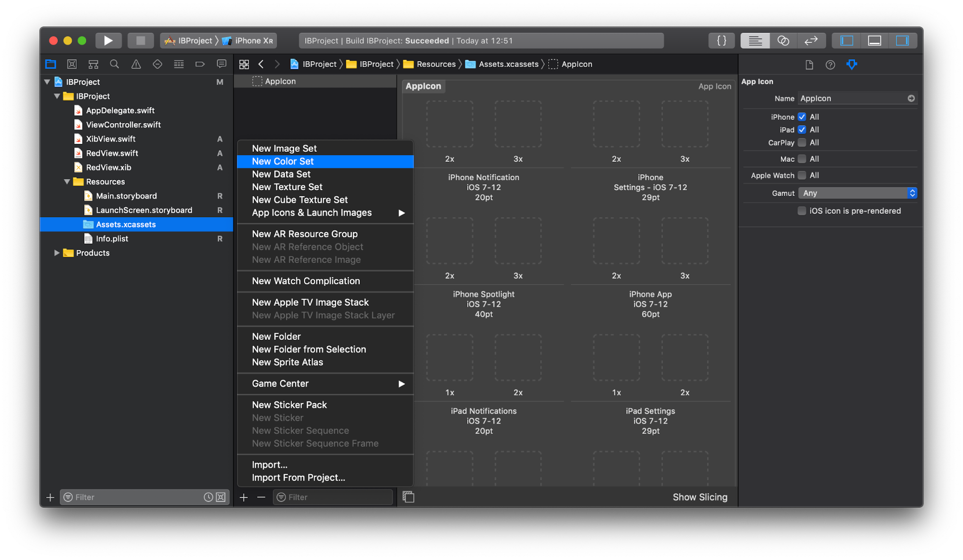This screenshot has height=560, width=963.
Task: Show the Version editor arrows icon
Action: pyautogui.click(x=811, y=40)
